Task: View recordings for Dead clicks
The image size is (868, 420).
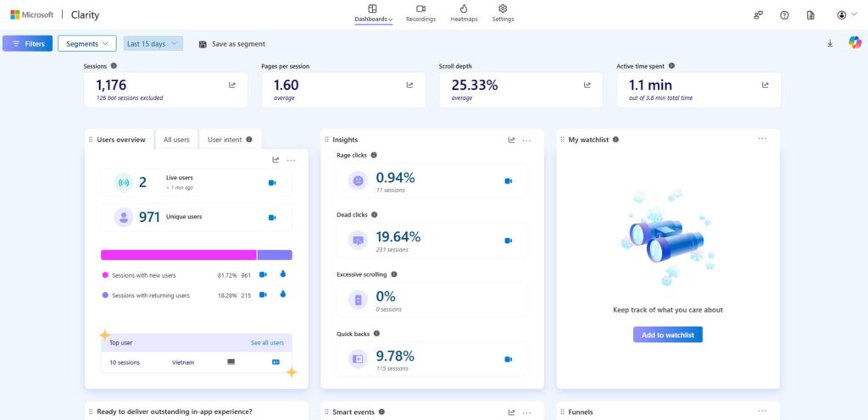Action: (509, 240)
